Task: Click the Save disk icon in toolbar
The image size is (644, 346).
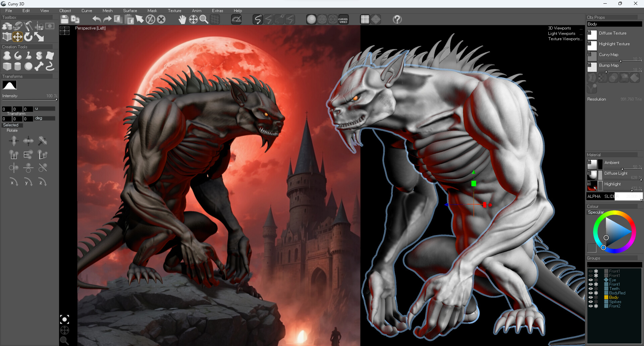Action: [x=64, y=19]
